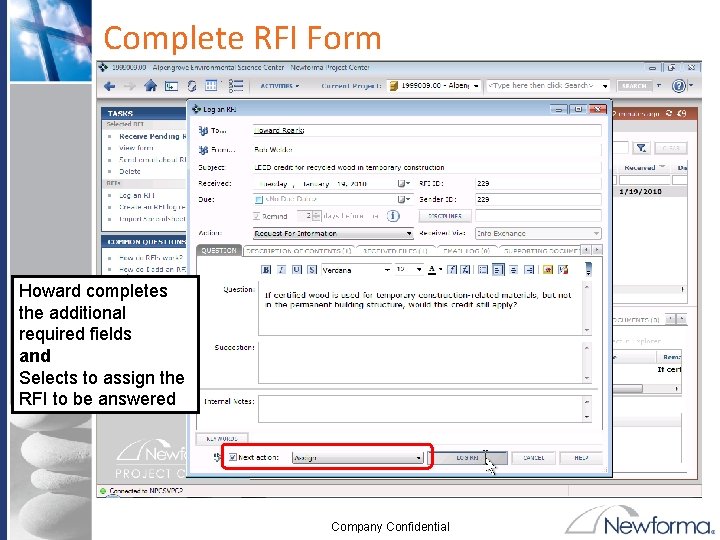The width and height of the screenshot is (720, 540).
Task: Go back with the blue back arrow
Action: pyautogui.click(x=109, y=86)
